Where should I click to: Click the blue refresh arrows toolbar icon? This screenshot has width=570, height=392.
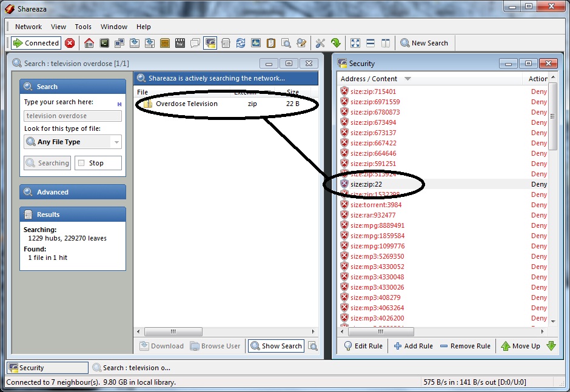[241, 43]
